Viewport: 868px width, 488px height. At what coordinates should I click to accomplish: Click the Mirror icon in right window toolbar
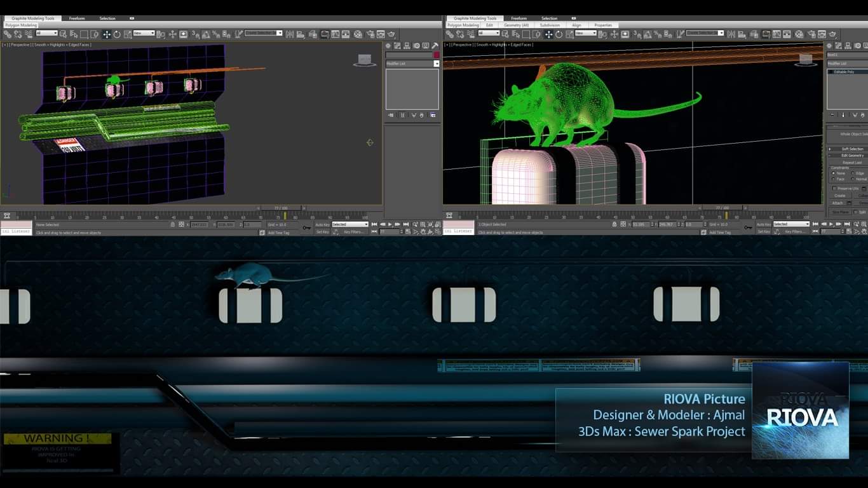point(731,34)
